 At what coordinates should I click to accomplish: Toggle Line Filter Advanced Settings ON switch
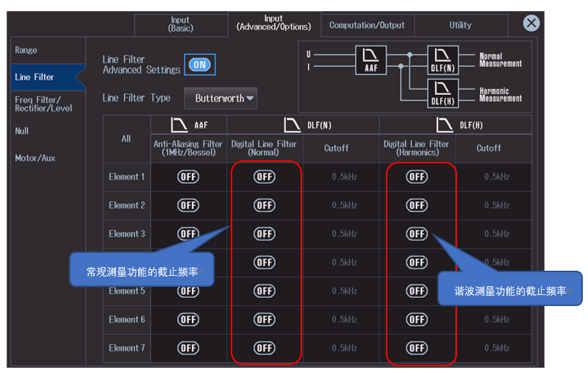pyautogui.click(x=198, y=65)
